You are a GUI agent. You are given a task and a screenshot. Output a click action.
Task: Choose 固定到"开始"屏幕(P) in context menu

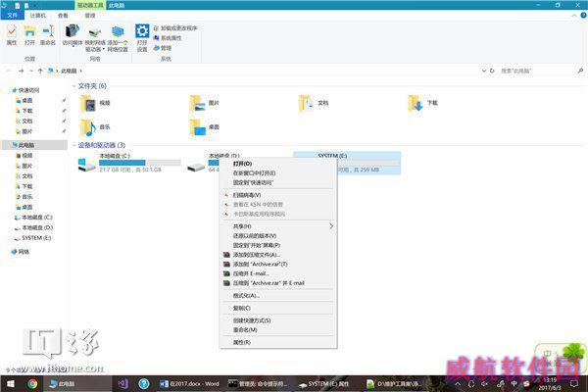[278, 245]
